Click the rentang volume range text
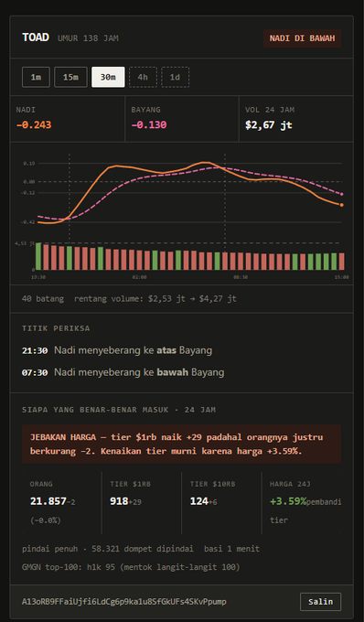364x622 pixels. tap(155, 299)
